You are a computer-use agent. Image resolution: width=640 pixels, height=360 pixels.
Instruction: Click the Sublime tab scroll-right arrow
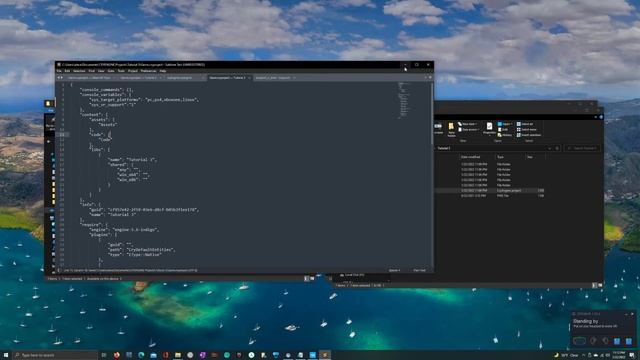coord(62,78)
